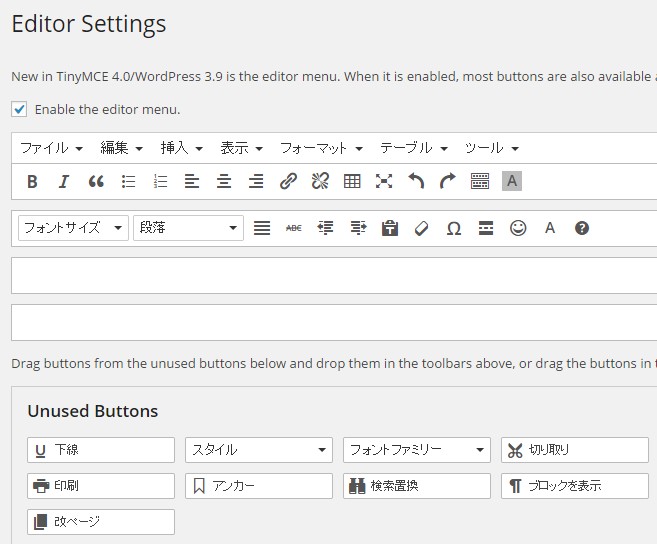Click the Fullscreen icon
Screen dimensions: 657x544
(x=384, y=181)
